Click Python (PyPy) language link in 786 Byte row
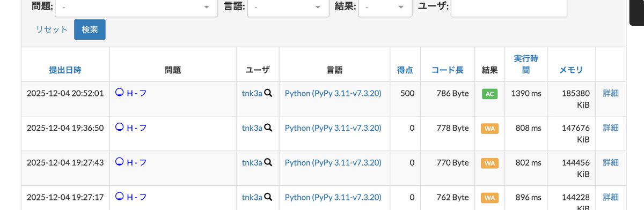 [x=333, y=93]
